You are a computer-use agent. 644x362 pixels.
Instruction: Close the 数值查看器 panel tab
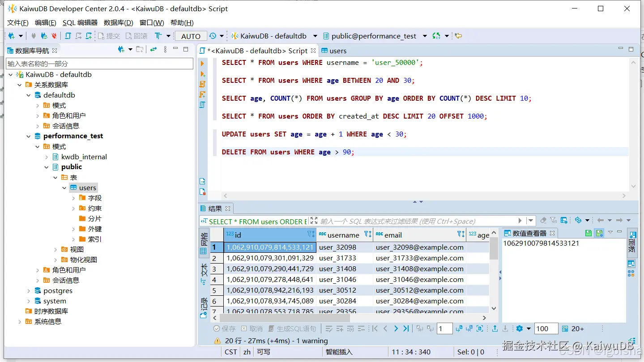point(552,233)
